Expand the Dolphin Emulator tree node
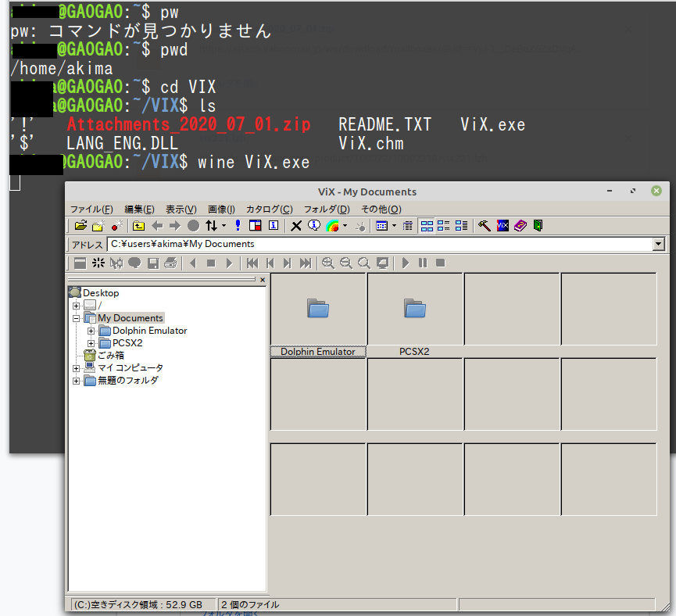 (x=91, y=331)
